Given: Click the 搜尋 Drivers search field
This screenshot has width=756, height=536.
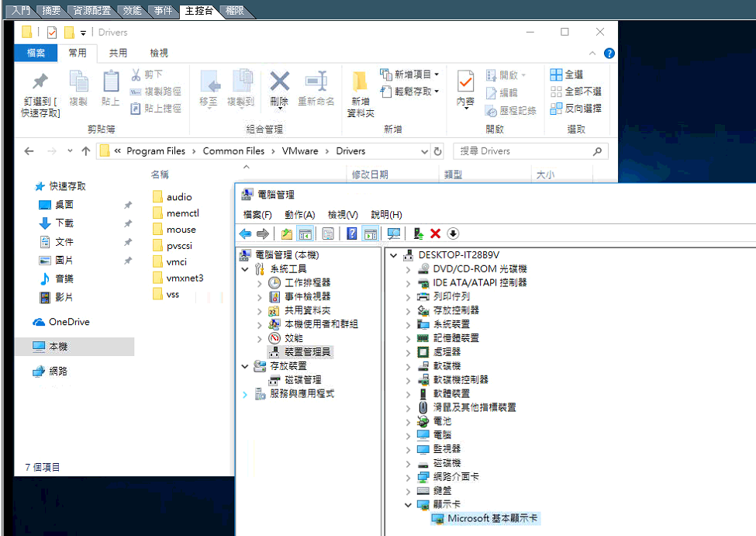Looking at the screenshot, I should tap(523, 151).
